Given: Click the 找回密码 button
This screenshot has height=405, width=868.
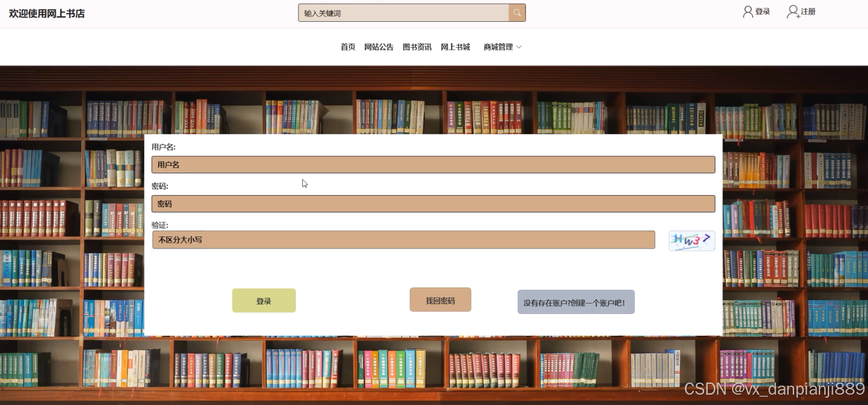Looking at the screenshot, I should (x=440, y=300).
